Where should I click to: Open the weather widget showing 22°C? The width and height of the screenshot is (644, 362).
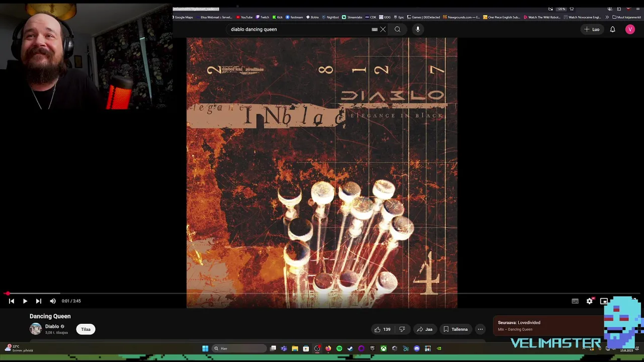tap(19, 348)
